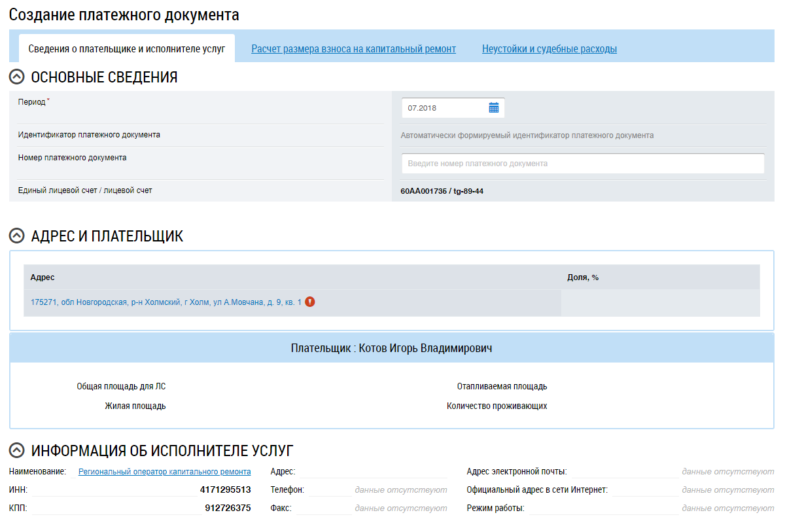Select the КПП value 912726375
This screenshot has height=532, width=785.
(x=228, y=508)
